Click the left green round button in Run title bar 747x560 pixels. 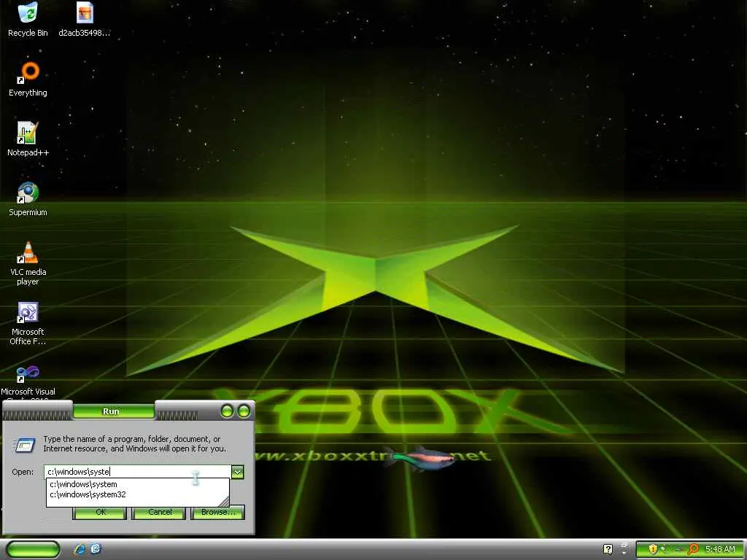click(228, 411)
